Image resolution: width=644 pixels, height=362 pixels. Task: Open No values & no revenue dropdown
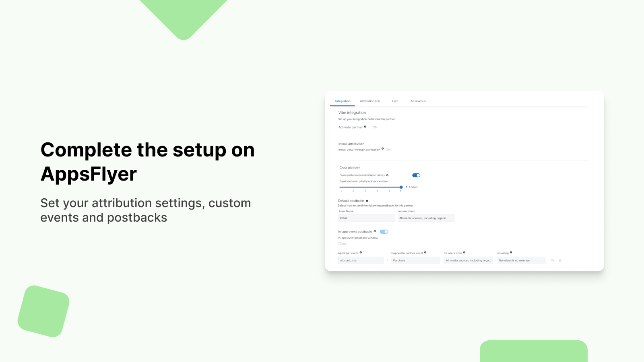tap(521, 260)
